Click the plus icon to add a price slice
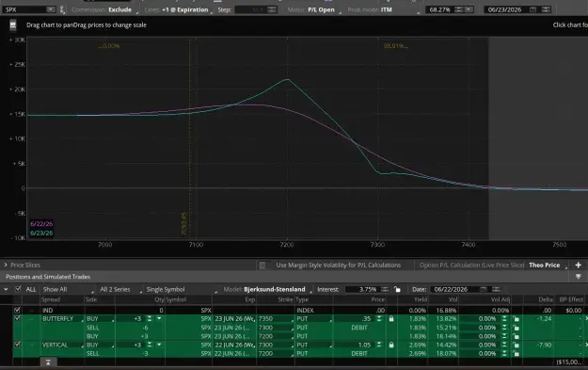 pos(578,265)
